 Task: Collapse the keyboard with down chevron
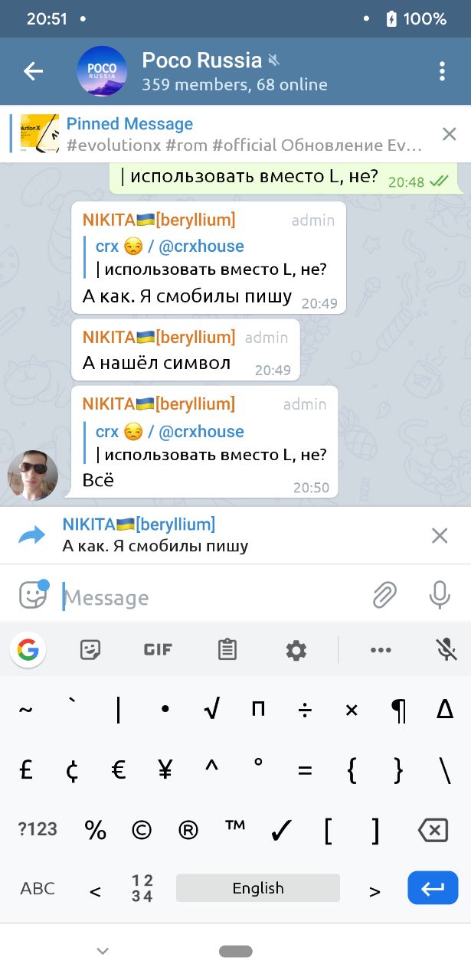click(103, 951)
